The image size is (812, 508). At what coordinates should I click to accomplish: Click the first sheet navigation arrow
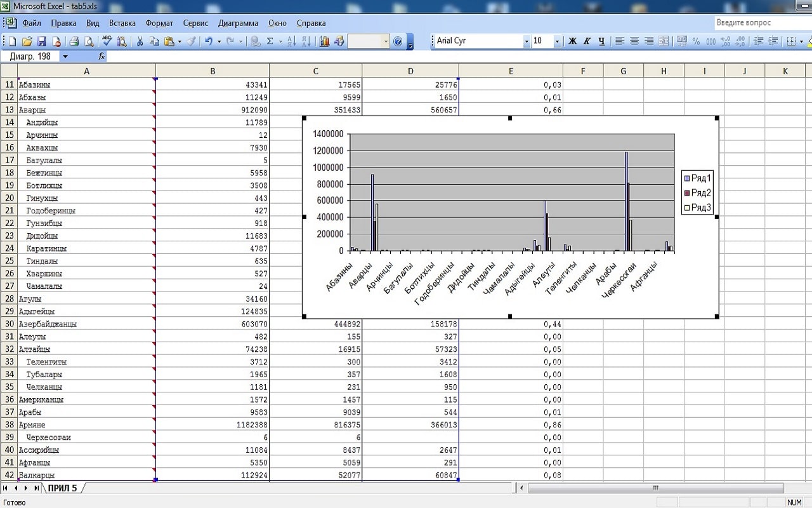pyautogui.click(x=6, y=488)
